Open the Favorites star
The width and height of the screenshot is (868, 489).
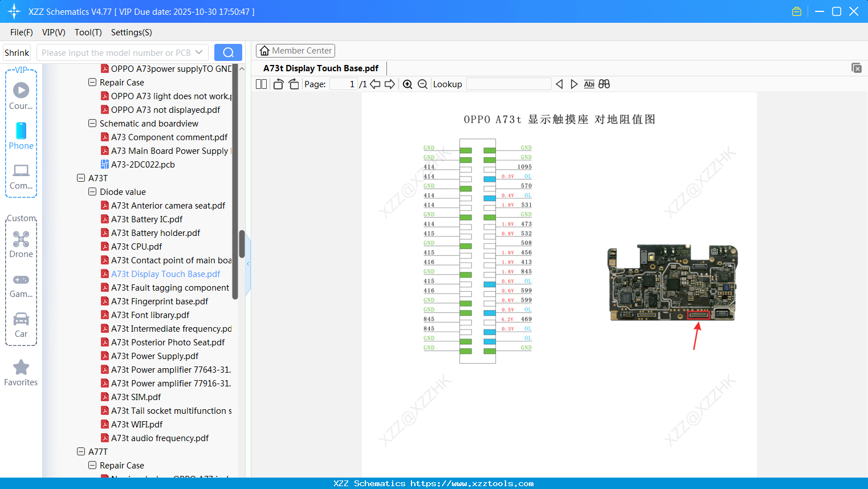pyautogui.click(x=21, y=373)
